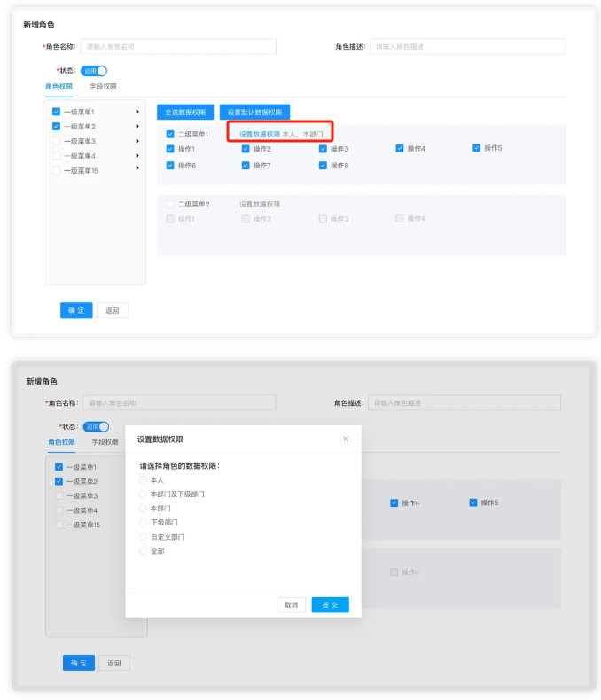Choose the 本部门及下级部门 radio option
Viewport: 601px width, 700px height.
pyautogui.click(x=143, y=494)
